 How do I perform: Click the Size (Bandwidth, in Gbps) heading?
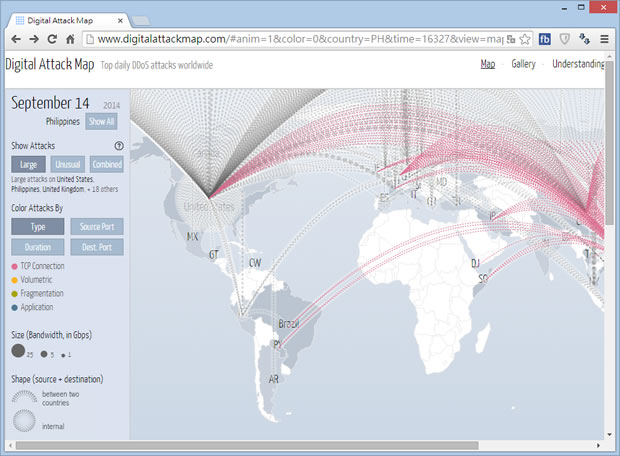51,335
